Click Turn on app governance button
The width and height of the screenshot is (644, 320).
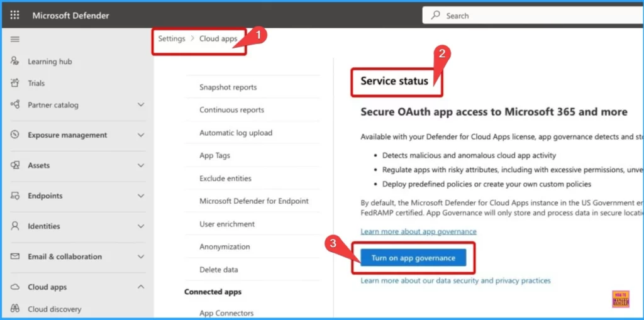point(413,258)
